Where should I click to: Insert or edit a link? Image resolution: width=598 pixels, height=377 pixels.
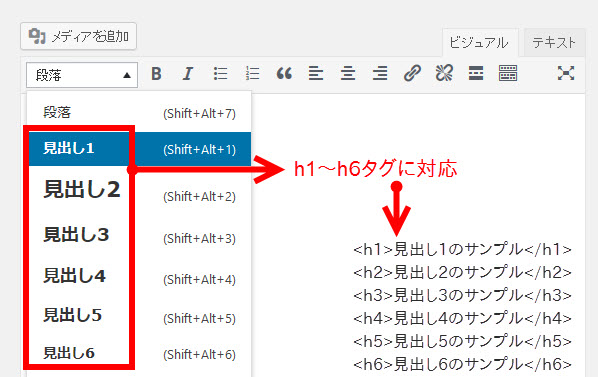click(x=412, y=73)
